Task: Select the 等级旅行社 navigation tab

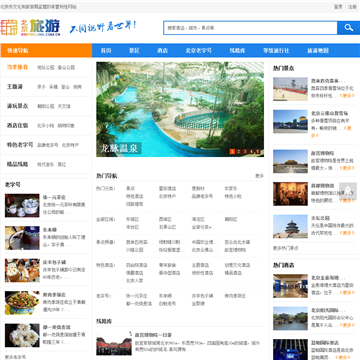Action: (276, 51)
